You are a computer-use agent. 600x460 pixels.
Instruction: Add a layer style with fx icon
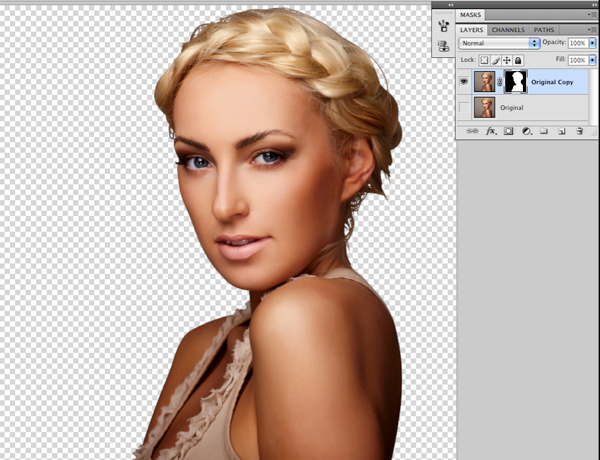[x=491, y=131]
